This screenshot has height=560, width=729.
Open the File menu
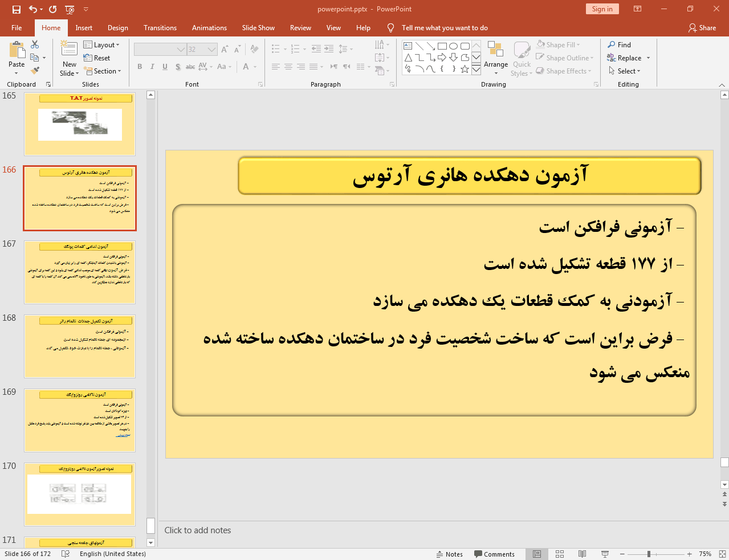[17, 27]
